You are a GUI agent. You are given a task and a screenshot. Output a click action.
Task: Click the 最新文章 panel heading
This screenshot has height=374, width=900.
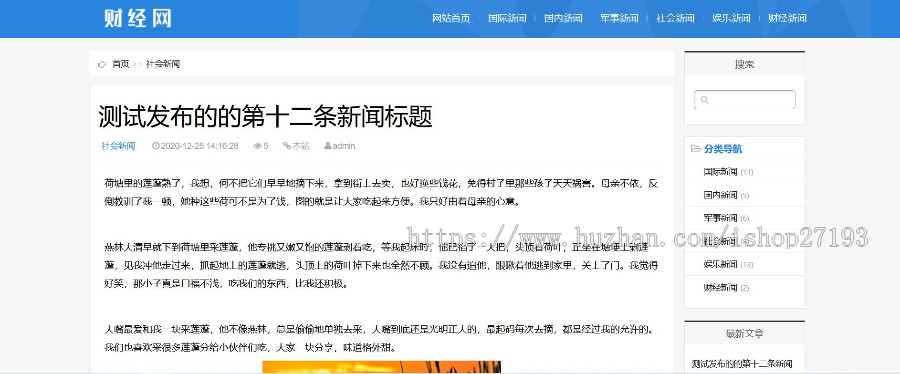(x=744, y=333)
